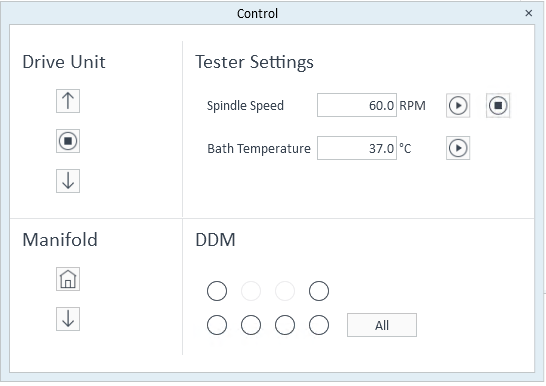Send Manifold to home position
The image size is (546, 386).
click(68, 279)
